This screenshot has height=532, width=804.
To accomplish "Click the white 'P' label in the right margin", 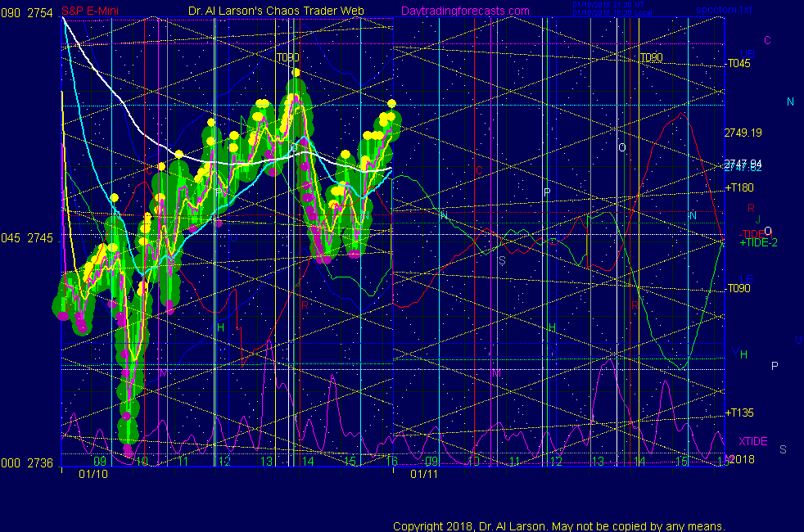I will click(x=775, y=366).
